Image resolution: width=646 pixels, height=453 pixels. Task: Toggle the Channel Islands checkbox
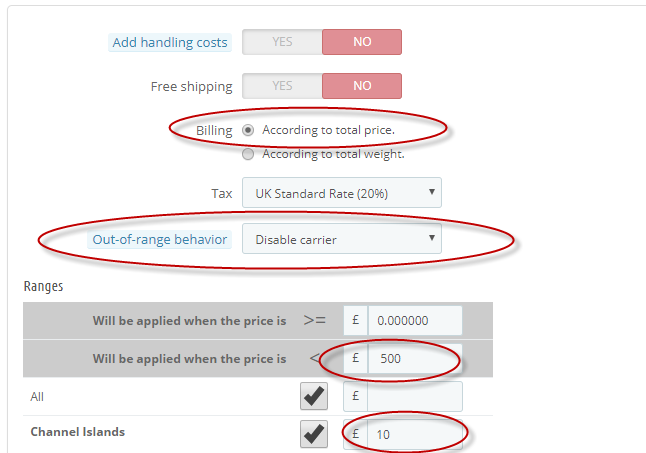pyautogui.click(x=314, y=434)
